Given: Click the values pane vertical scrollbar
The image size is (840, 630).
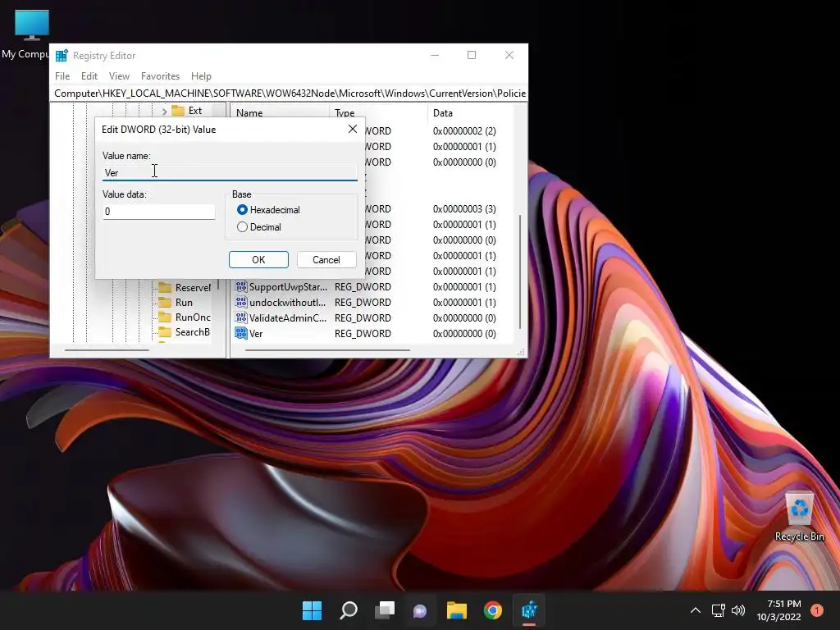Looking at the screenshot, I should 519,272.
